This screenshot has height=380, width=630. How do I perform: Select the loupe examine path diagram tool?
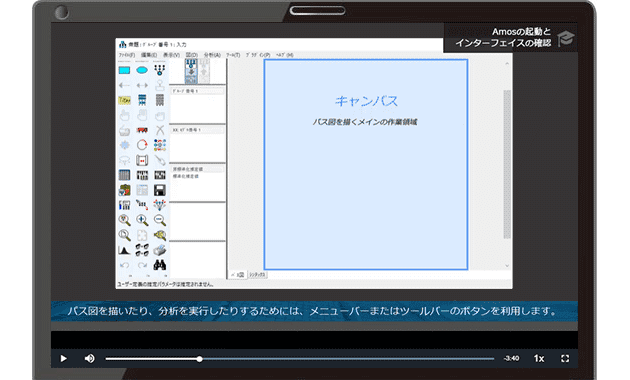tap(160, 235)
